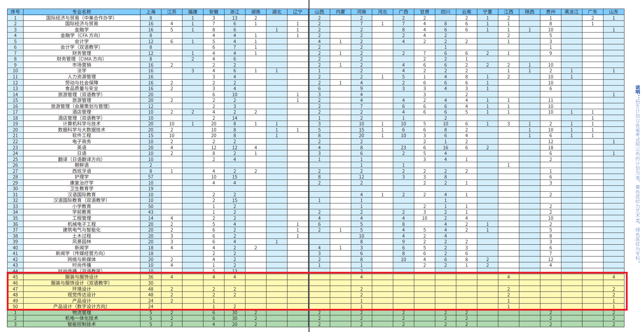Click 旅游管理（会展策划与管理）major name
The height and width of the screenshot is (332, 644).
(x=80, y=106)
